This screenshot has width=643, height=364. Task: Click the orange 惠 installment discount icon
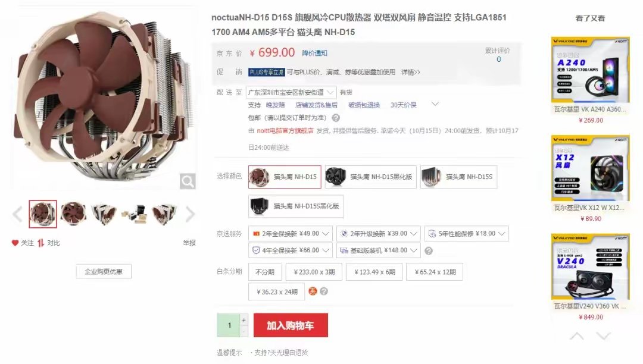(x=313, y=291)
